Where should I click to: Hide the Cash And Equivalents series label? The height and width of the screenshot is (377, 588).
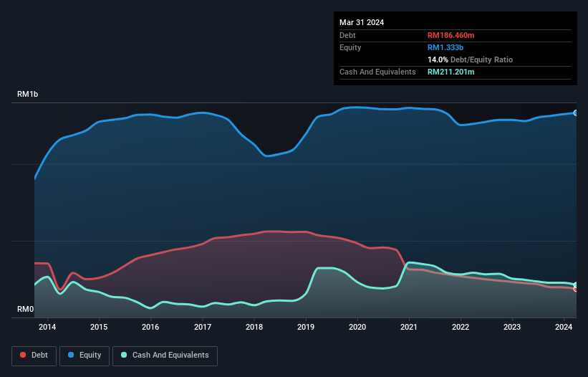pyautogui.click(x=169, y=355)
